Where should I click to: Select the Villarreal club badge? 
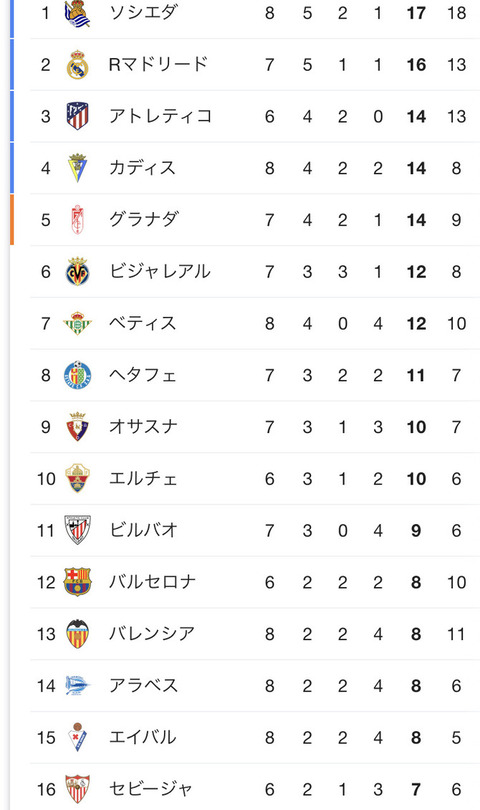pos(78,272)
